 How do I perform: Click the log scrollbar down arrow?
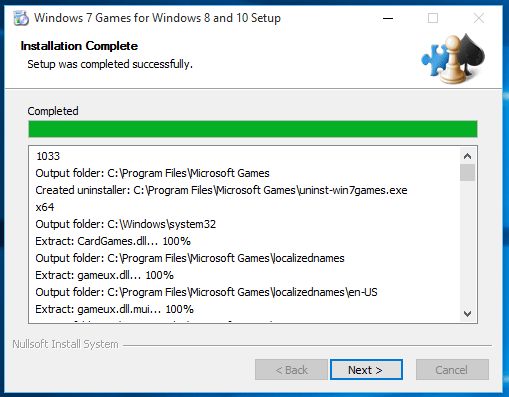coord(467,313)
